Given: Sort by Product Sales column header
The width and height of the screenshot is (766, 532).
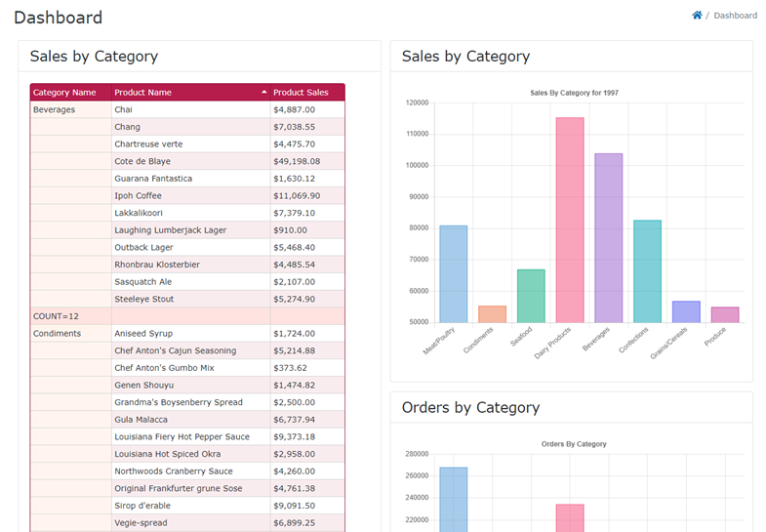Looking at the screenshot, I should (x=301, y=93).
